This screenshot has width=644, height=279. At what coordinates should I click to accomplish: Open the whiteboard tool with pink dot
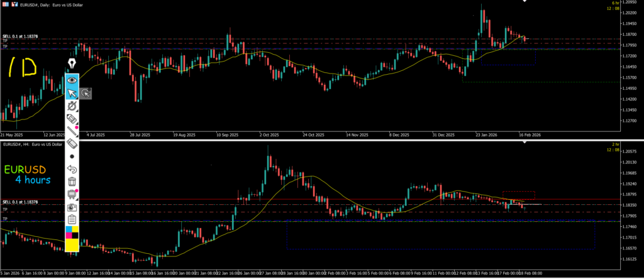click(x=73, y=194)
